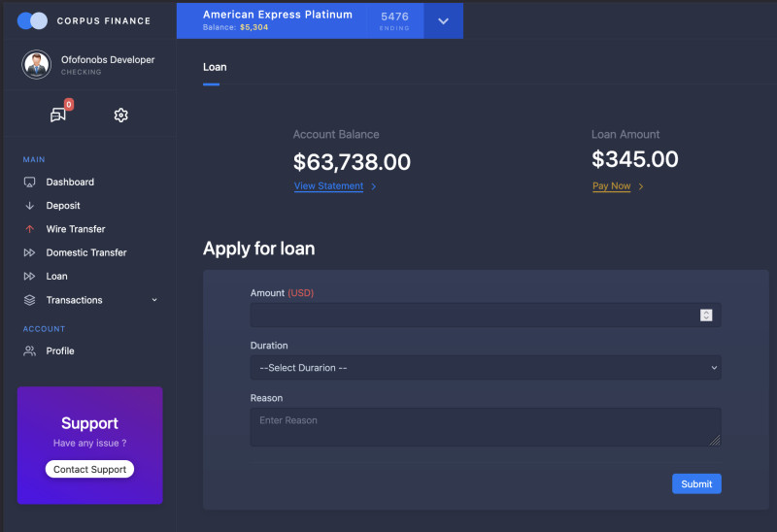Open settings gear icon in sidebar
This screenshot has width=777, height=532.
[x=120, y=116]
